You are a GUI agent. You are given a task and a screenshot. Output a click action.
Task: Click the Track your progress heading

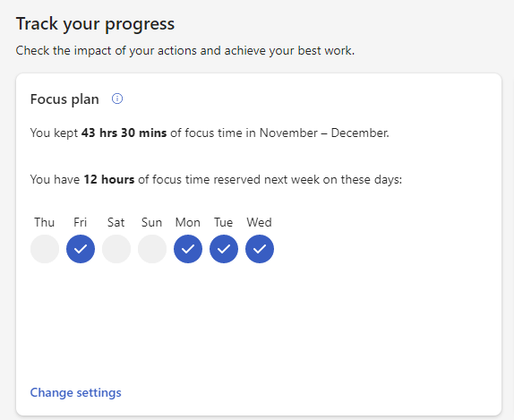(x=96, y=24)
